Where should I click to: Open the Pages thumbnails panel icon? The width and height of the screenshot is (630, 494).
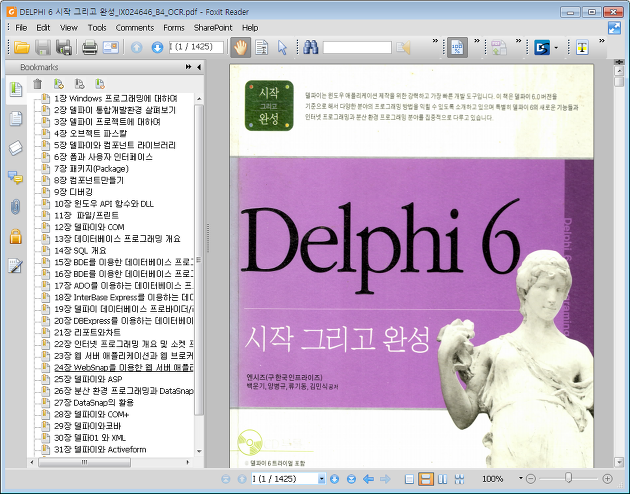(x=16, y=119)
